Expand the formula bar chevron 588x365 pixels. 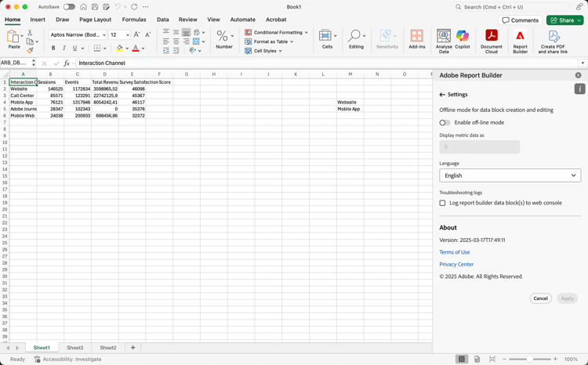[x=583, y=63]
